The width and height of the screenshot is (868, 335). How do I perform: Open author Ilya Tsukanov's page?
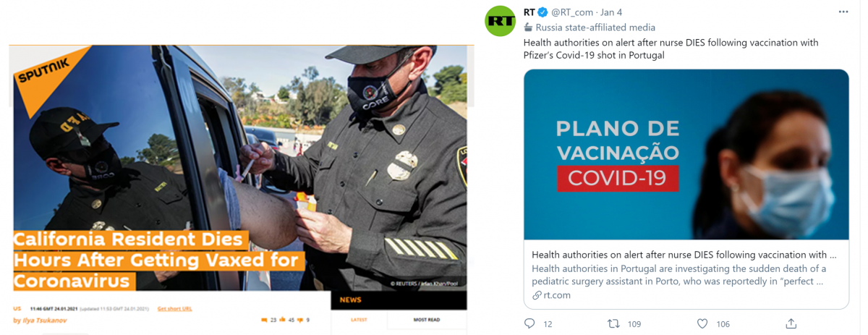[43, 320]
